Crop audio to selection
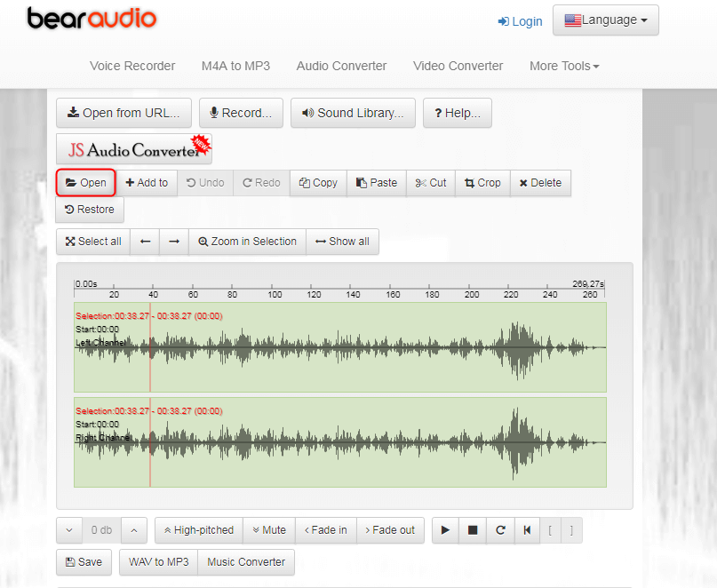This screenshot has width=717, height=588. (482, 183)
